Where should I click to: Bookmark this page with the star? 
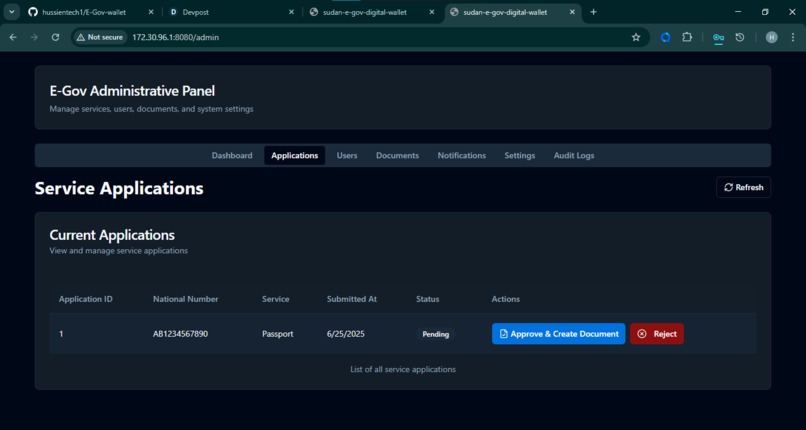[x=636, y=37]
